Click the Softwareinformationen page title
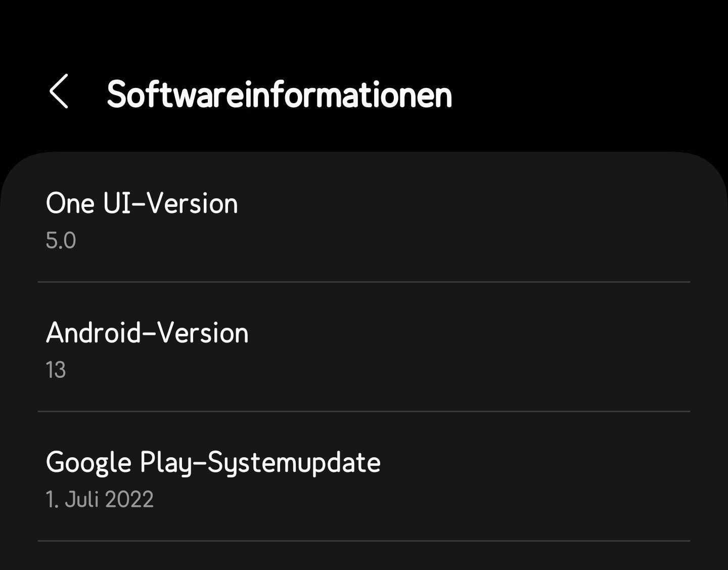 (x=279, y=95)
